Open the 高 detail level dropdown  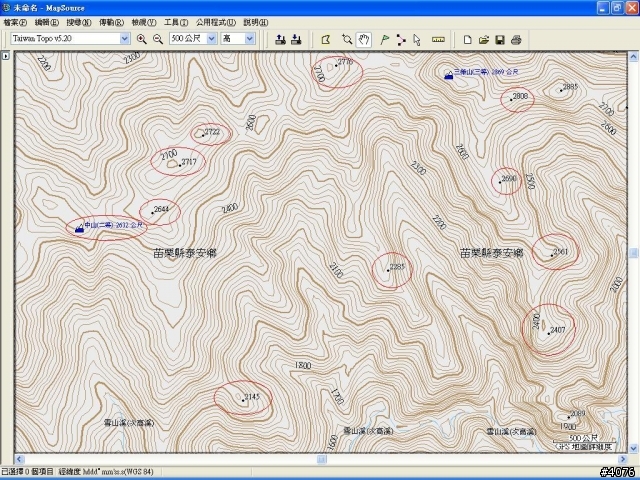(250, 39)
